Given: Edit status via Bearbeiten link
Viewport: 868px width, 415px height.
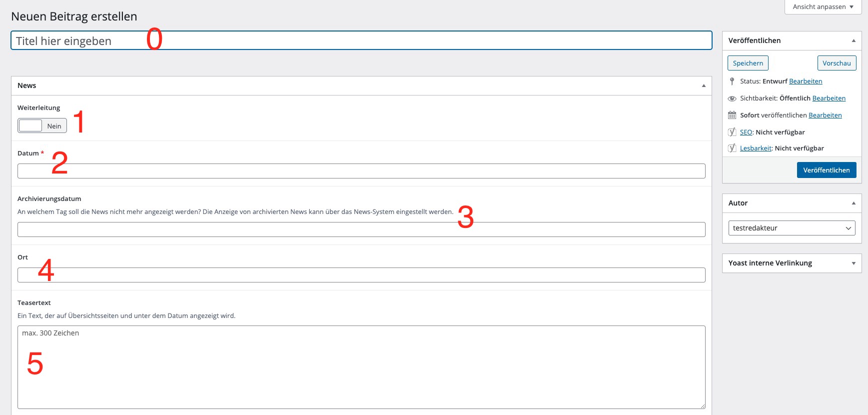Looking at the screenshot, I should point(806,81).
